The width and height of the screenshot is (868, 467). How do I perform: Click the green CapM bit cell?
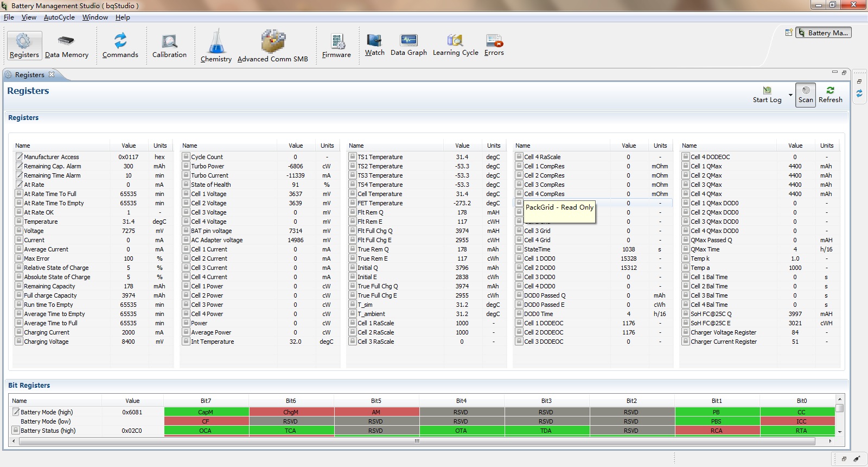click(x=206, y=412)
